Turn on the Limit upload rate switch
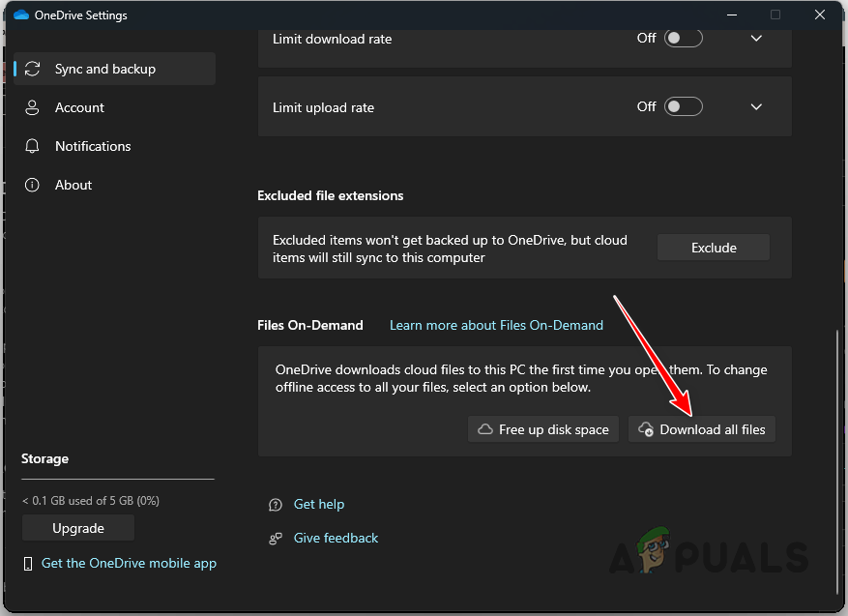 point(684,106)
